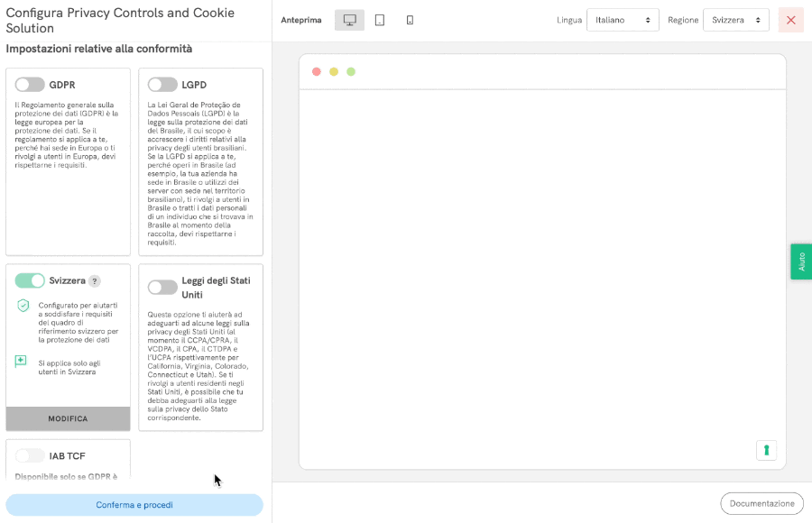Open the Lingua dropdown set to Italiano
Image resolution: width=812 pixels, height=523 pixels.
(623, 20)
